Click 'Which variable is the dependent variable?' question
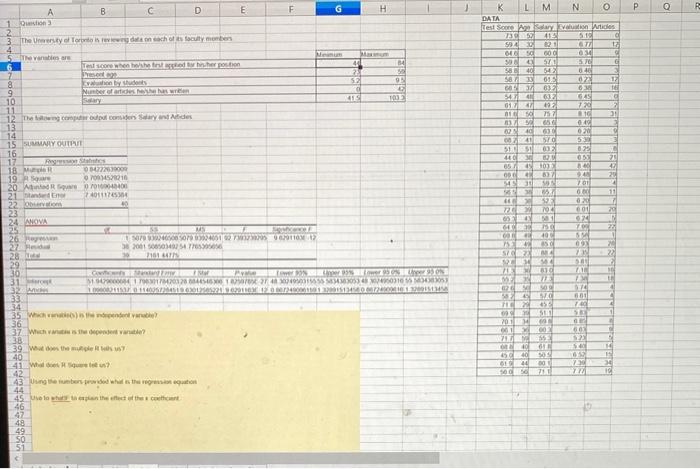This screenshot has width=700, height=469. 87,332
